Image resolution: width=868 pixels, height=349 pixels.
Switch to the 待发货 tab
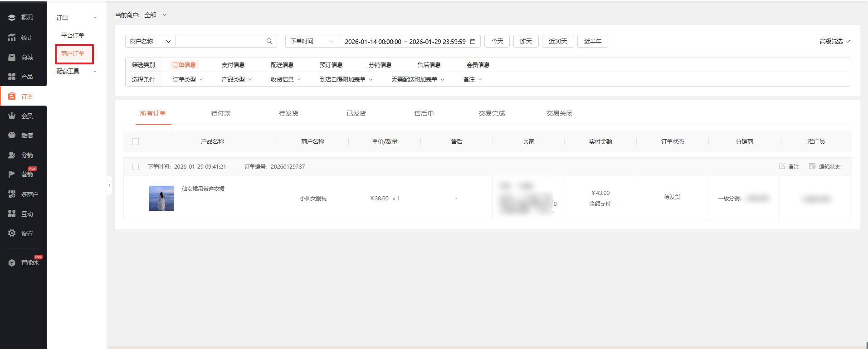[288, 113]
